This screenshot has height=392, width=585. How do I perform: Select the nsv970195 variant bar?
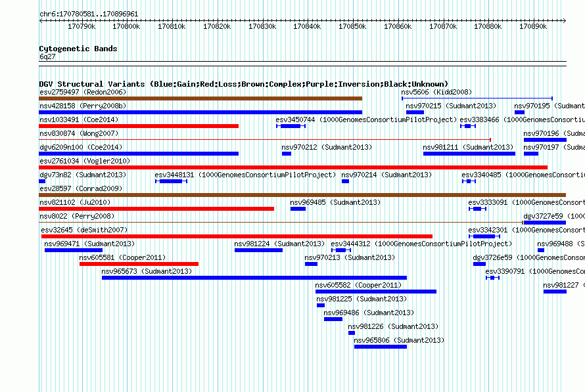(519, 112)
